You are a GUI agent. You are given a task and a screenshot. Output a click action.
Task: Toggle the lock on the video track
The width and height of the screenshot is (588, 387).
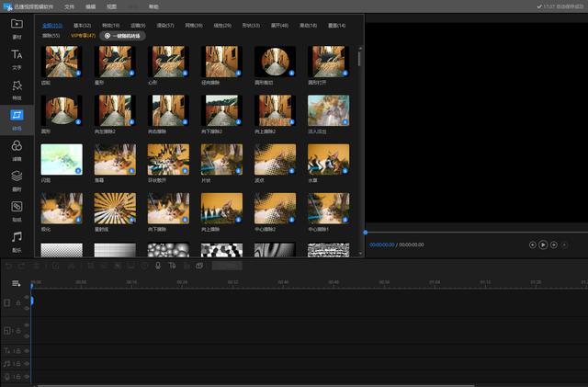coord(18,302)
